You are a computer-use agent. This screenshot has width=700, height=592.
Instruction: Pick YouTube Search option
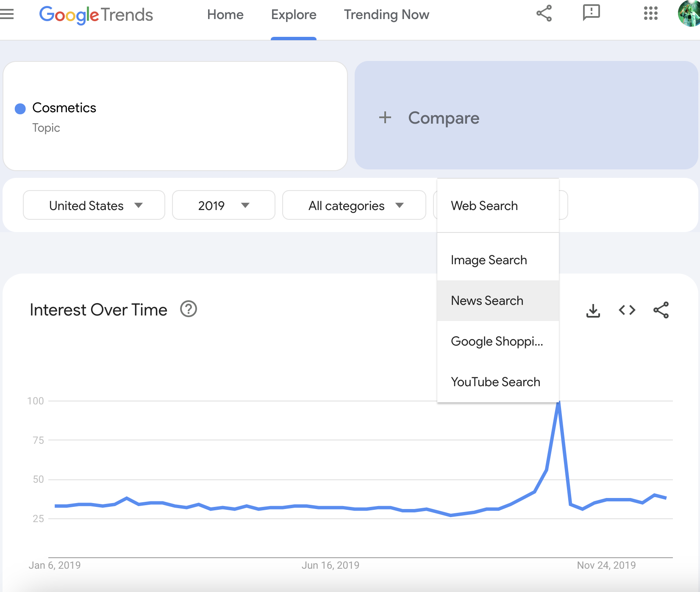click(x=498, y=382)
